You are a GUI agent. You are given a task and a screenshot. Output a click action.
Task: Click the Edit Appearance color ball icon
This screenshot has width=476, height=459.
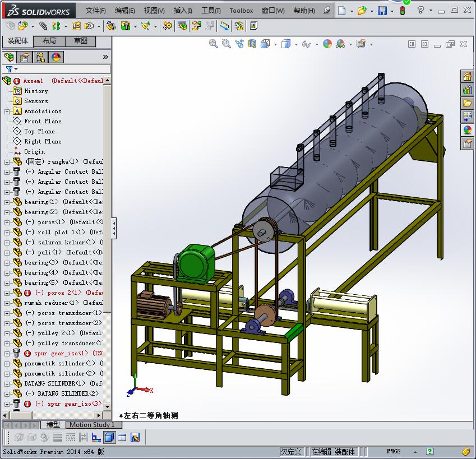coord(327,44)
